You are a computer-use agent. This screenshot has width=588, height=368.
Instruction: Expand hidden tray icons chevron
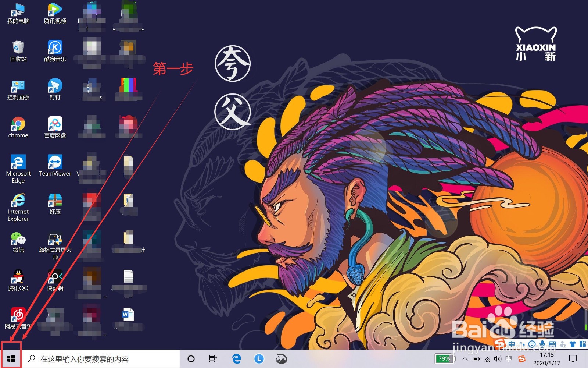(x=465, y=359)
